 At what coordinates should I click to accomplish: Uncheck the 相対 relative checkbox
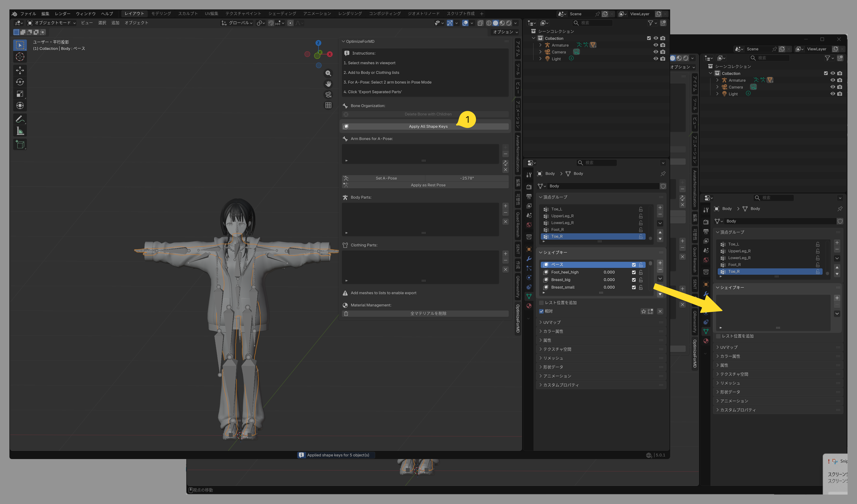tap(541, 311)
